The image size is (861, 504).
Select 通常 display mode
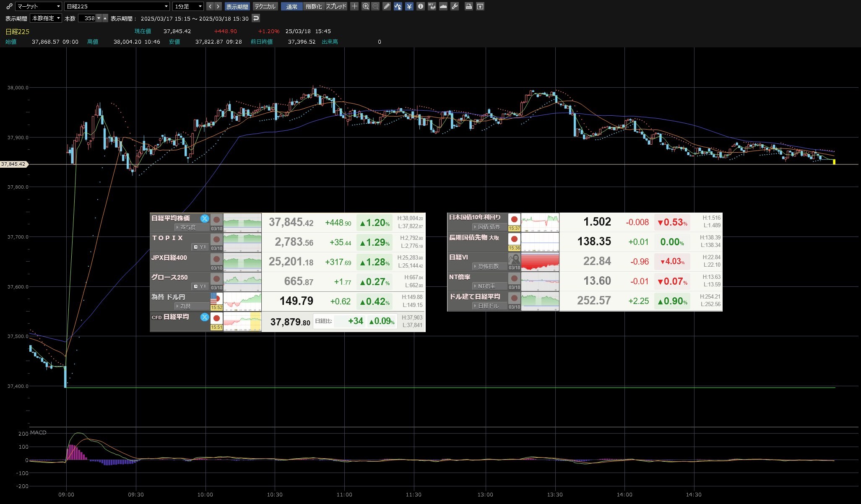click(292, 6)
